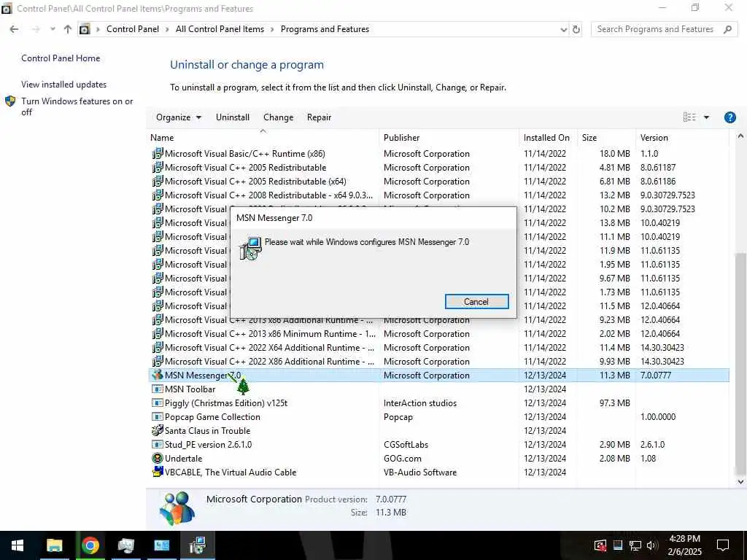This screenshot has width=747, height=560.
Task: Open the Windows Start button
Action: pyautogui.click(x=18, y=545)
